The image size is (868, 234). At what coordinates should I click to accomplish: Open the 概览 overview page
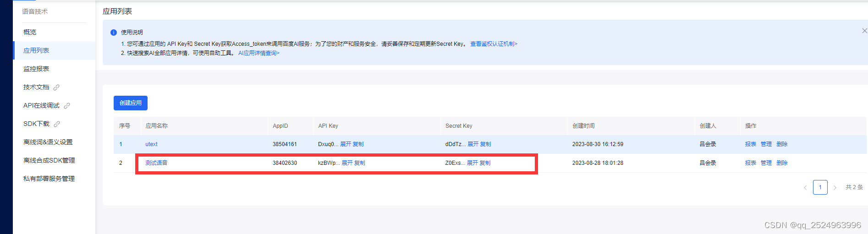click(x=30, y=32)
